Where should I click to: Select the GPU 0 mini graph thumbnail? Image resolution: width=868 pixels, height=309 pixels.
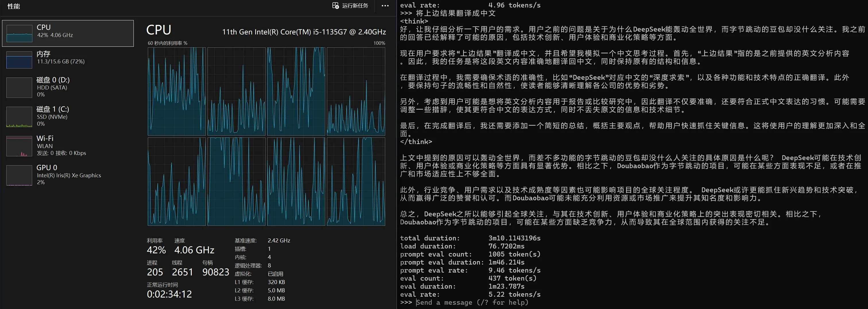point(19,176)
